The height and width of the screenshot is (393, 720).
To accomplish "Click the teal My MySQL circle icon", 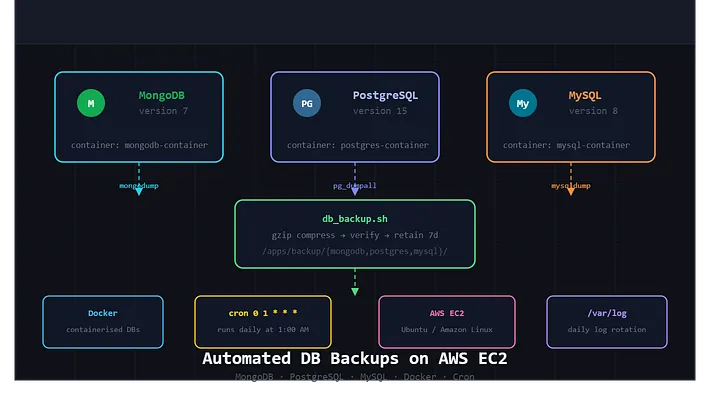I will 523,103.
